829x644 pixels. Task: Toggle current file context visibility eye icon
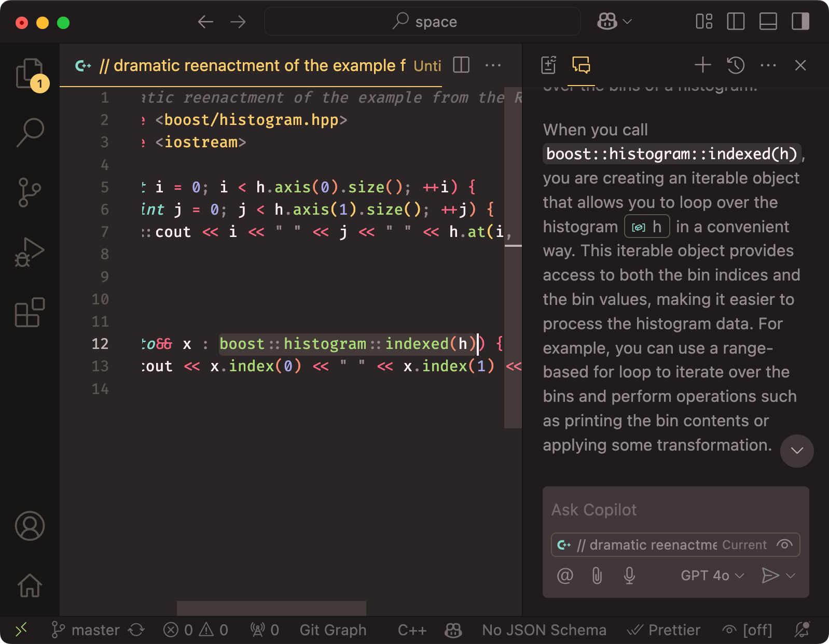coord(784,544)
